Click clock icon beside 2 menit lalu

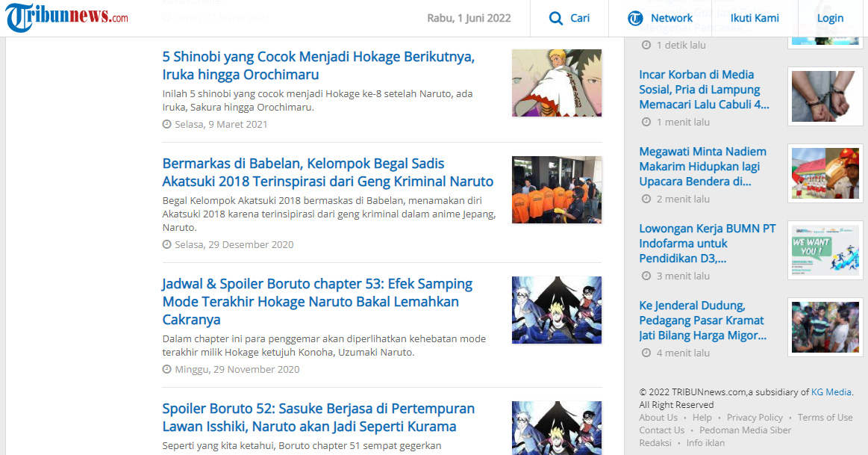pyautogui.click(x=646, y=199)
